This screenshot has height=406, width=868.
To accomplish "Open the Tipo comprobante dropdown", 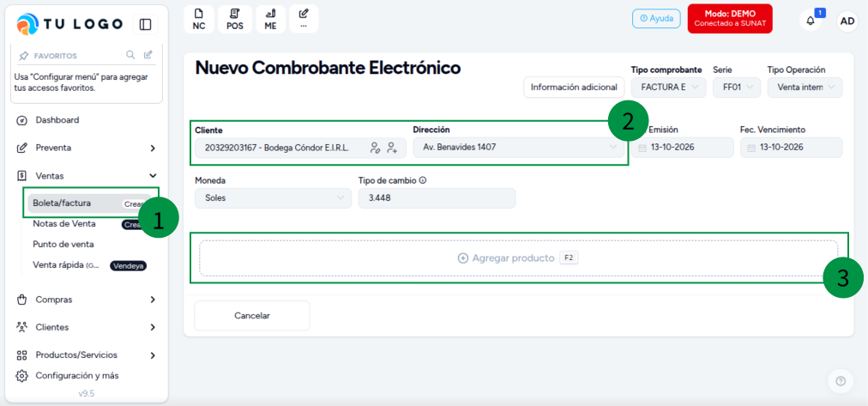I will (669, 88).
